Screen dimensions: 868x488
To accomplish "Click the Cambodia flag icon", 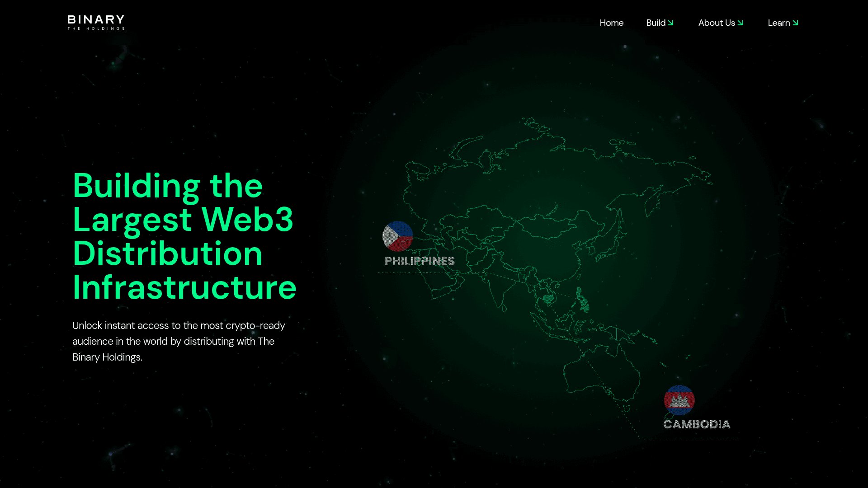I will click(x=679, y=400).
